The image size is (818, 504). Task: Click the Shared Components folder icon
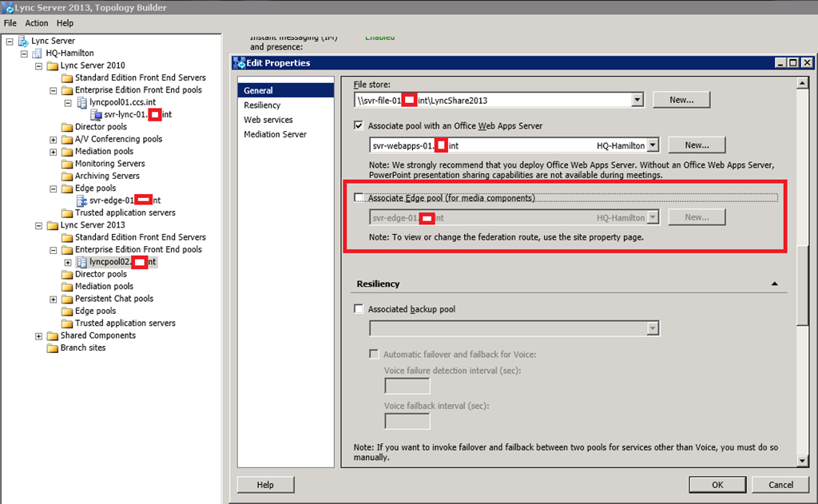52,336
